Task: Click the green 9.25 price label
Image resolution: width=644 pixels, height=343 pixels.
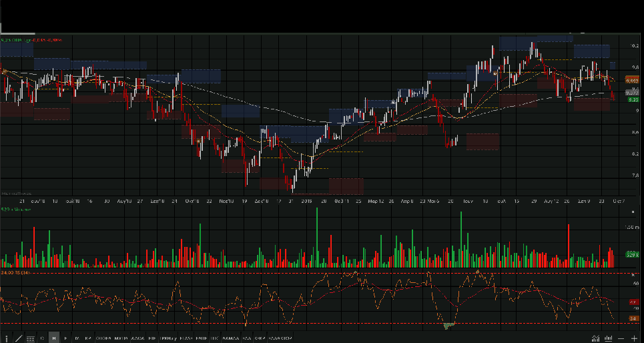Action: pyautogui.click(x=632, y=99)
